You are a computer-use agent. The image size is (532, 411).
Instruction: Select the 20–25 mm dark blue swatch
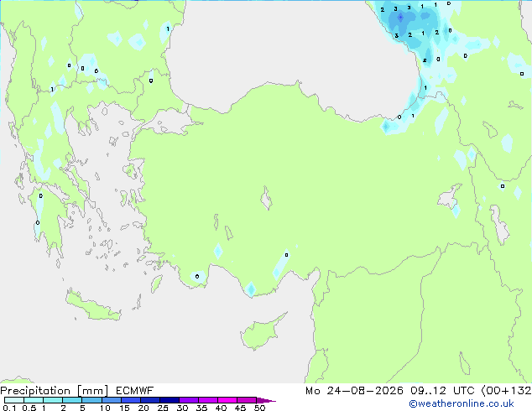(149, 400)
